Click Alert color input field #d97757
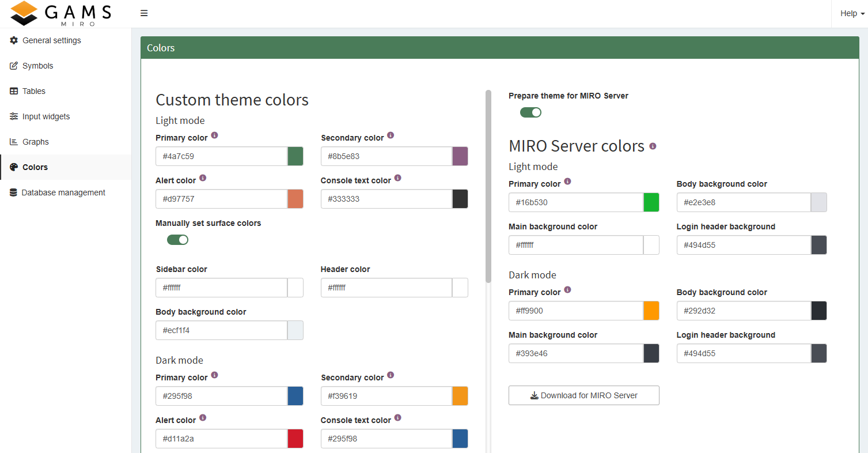 click(221, 199)
